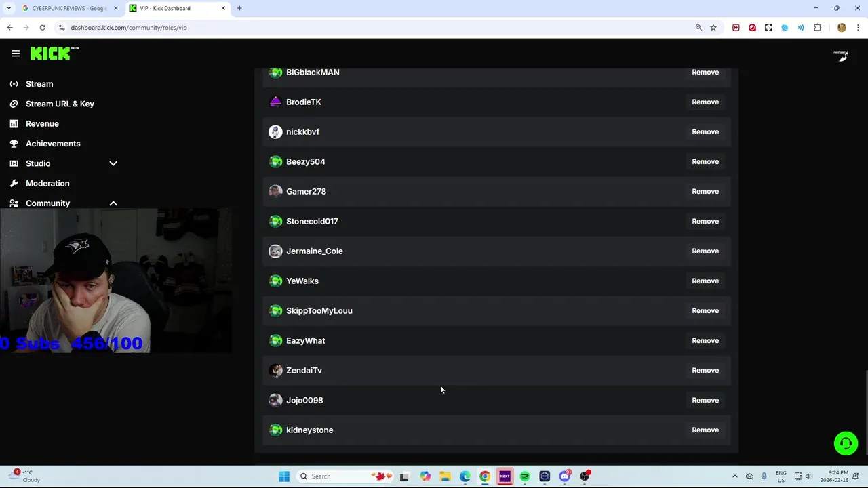868x488 pixels.
Task: Remove VIP role from Beezy504
Action: tap(705, 162)
